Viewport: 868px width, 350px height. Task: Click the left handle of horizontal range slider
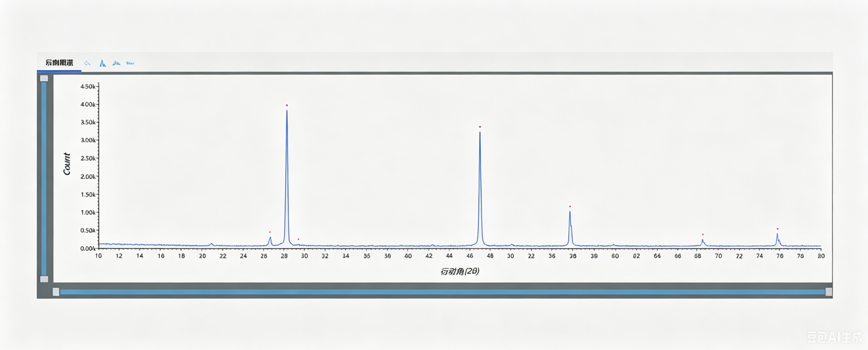(56, 292)
